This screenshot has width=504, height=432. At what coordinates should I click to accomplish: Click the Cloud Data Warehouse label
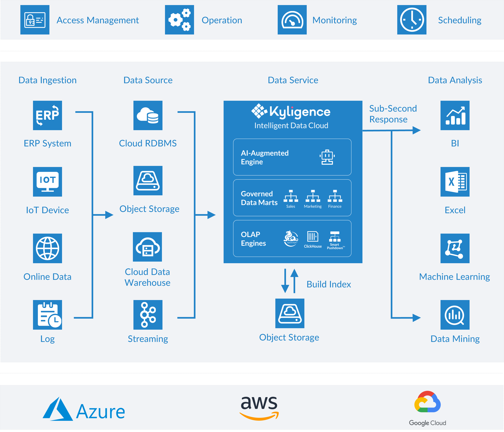tap(147, 277)
